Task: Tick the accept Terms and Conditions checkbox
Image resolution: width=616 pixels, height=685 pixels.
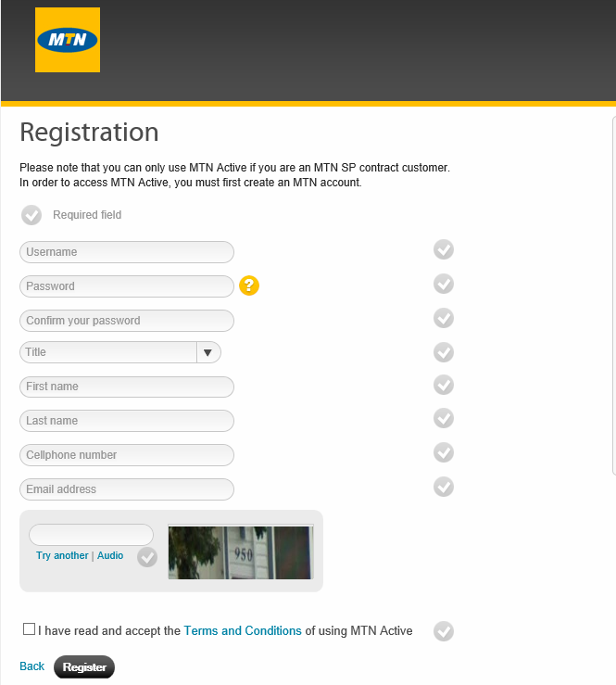Action: pos(30,629)
